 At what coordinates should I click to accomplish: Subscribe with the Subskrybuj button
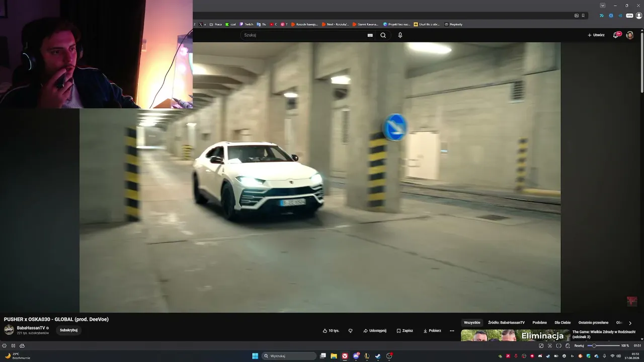68,330
